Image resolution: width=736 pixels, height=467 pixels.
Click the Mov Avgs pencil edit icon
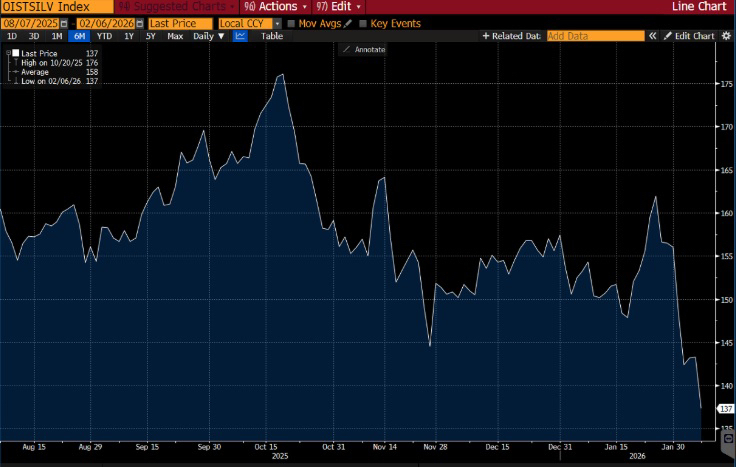pyautogui.click(x=348, y=23)
